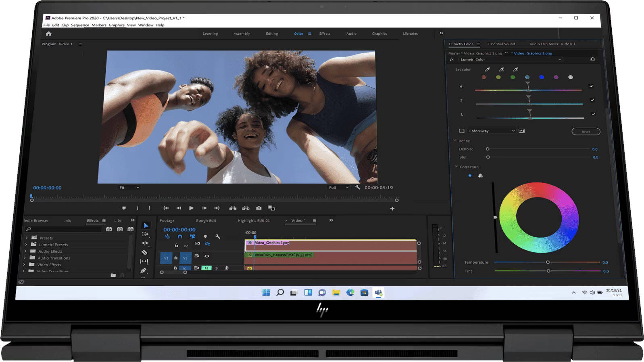Screen dimensions: 644x362
Task: Open the File menu
Action: pyautogui.click(x=46, y=25)
